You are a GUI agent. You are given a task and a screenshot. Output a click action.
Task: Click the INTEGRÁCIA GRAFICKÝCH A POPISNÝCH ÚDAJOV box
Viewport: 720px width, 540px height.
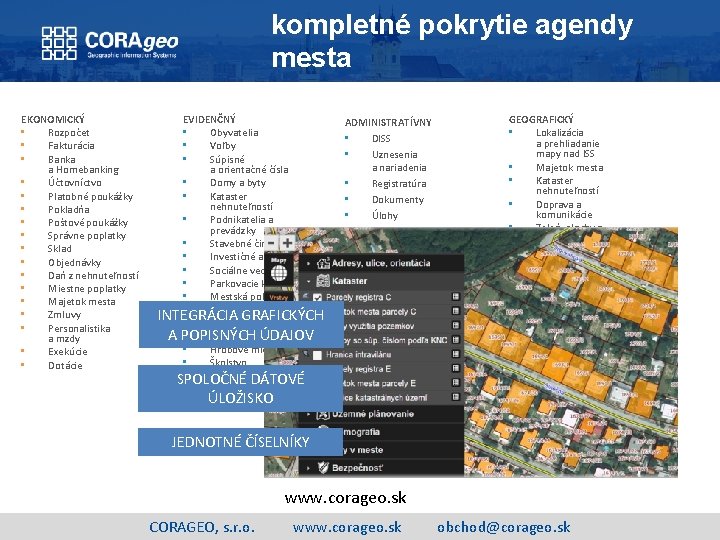tap(241, 325)
